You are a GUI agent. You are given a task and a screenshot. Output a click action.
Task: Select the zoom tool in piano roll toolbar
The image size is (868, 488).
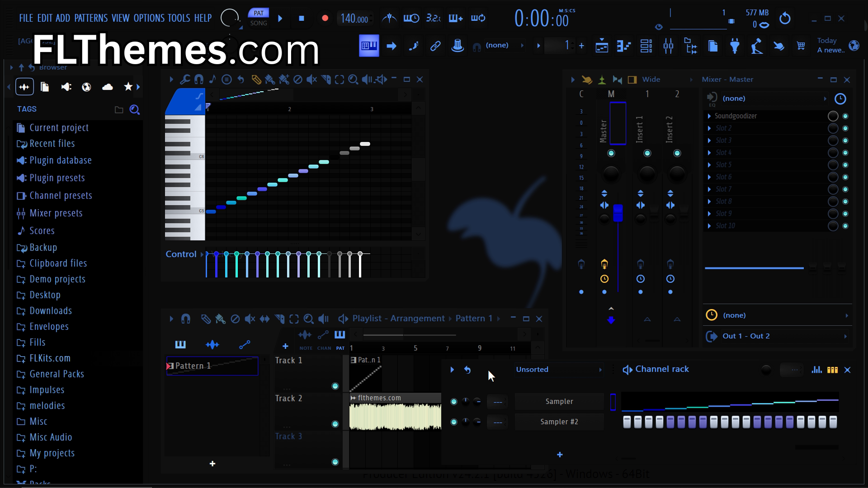[353, 80]
